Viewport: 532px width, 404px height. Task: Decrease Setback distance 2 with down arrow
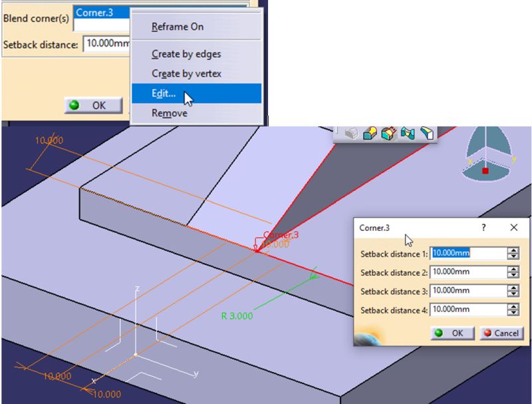(513, 276)
